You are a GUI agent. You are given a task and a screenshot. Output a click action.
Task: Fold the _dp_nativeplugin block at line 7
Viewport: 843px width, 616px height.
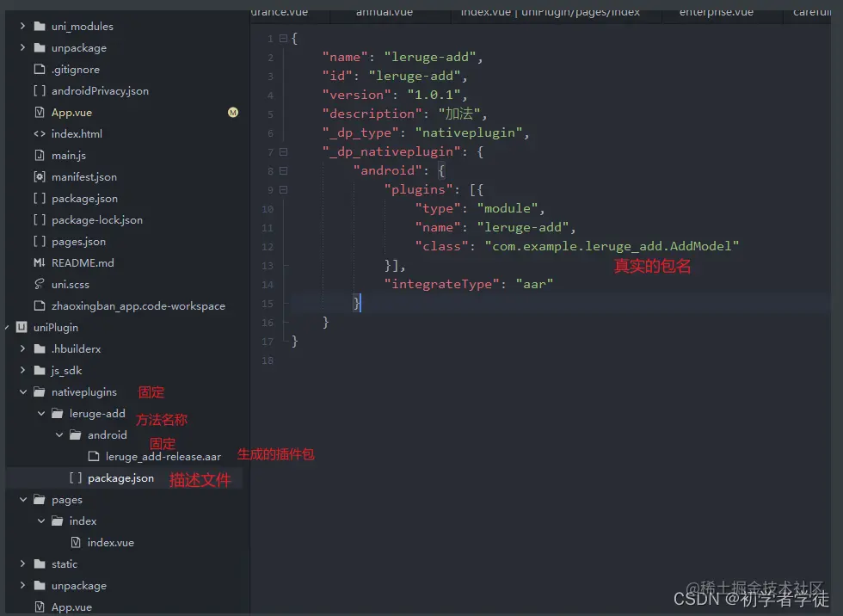283,152
